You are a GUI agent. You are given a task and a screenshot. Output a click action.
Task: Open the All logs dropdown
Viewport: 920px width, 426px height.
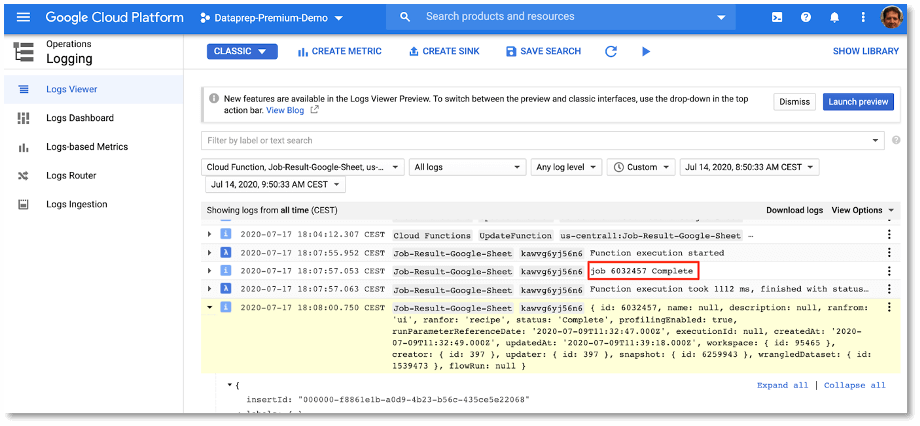467,167
